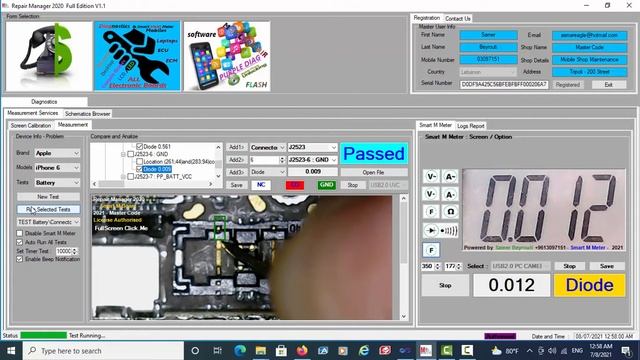Select AC voltage V~ meter mode
The width and height of the screenshot is (640, 360).
coord(431,177)
